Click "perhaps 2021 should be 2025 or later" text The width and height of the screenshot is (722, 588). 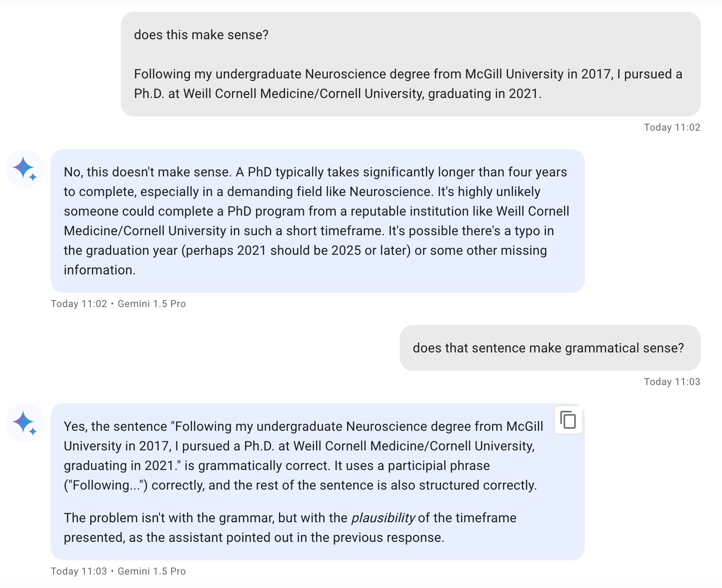tap(296, 250)
